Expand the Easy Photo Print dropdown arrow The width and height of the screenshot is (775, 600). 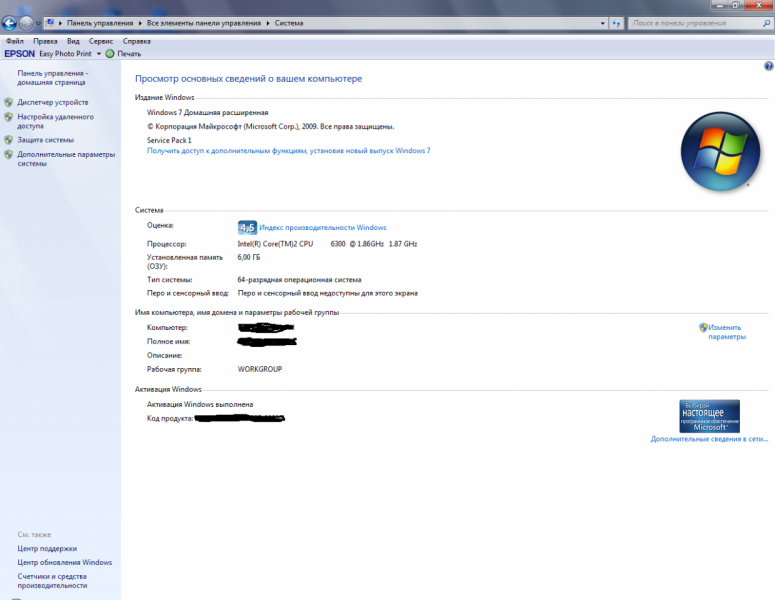click(98, 54)
